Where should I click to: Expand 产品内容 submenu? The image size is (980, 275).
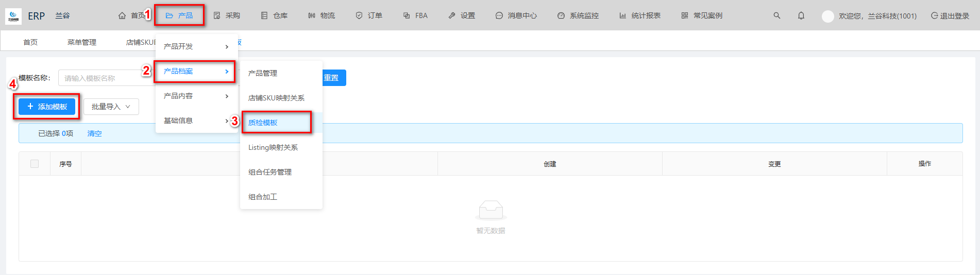click(196, 96)
